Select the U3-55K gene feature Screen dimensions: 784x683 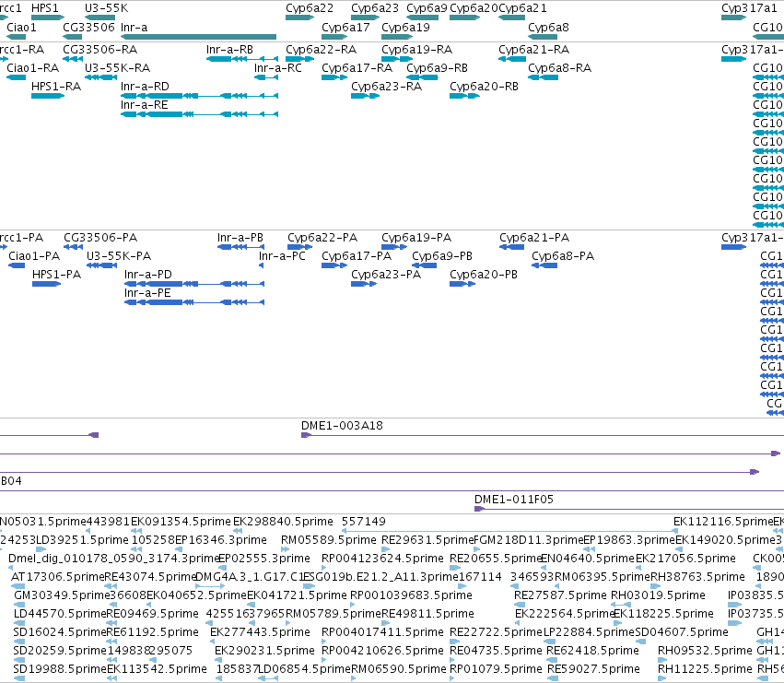click(100, 18)
